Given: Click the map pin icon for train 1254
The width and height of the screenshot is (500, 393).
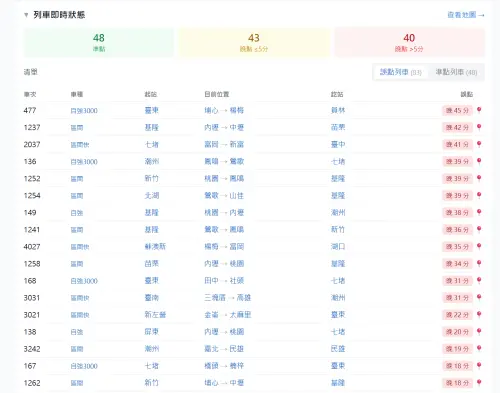Looking at the screenshot, I should (479, 195).
